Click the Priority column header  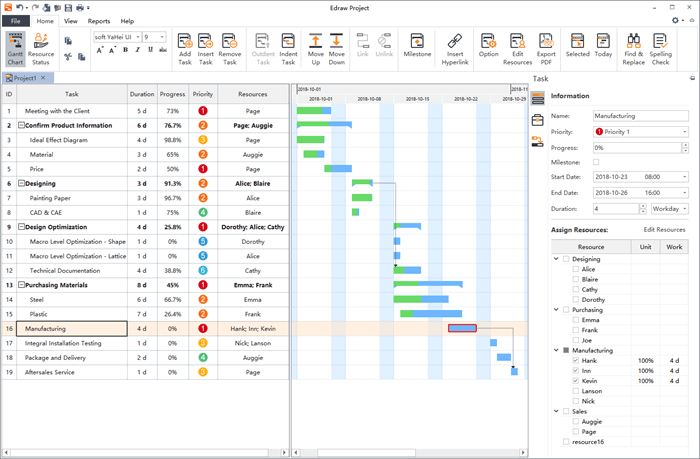click(203, 94)
